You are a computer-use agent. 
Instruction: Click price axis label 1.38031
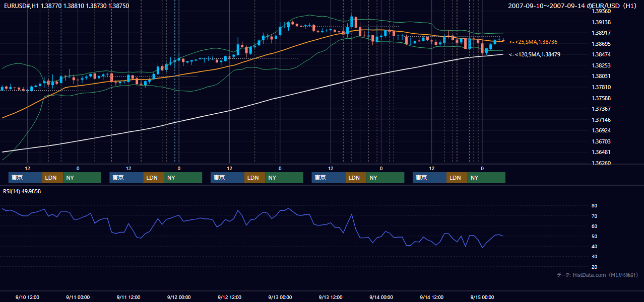[x=601, y=76]
